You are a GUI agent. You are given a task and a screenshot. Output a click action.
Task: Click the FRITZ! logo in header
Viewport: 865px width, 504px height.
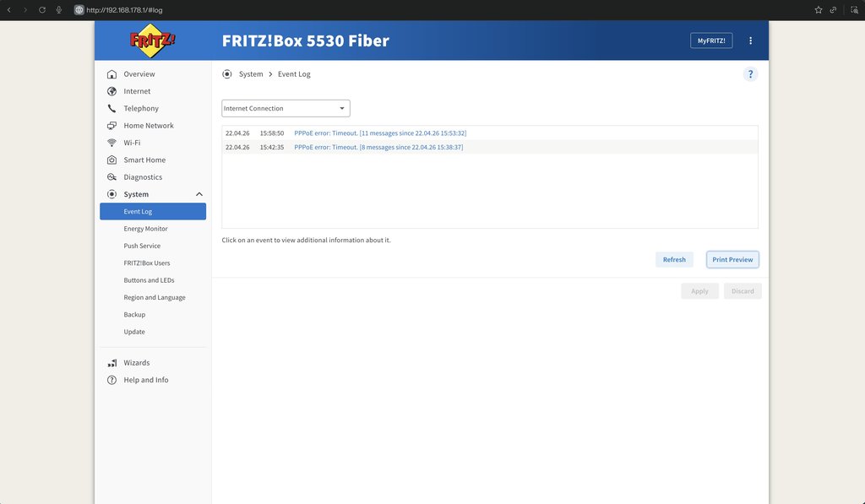coord(152,41)
